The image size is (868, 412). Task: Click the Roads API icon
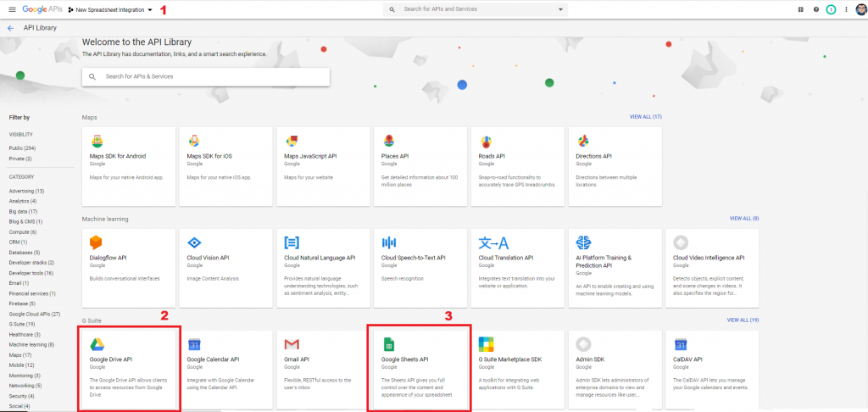pos(486,141)
